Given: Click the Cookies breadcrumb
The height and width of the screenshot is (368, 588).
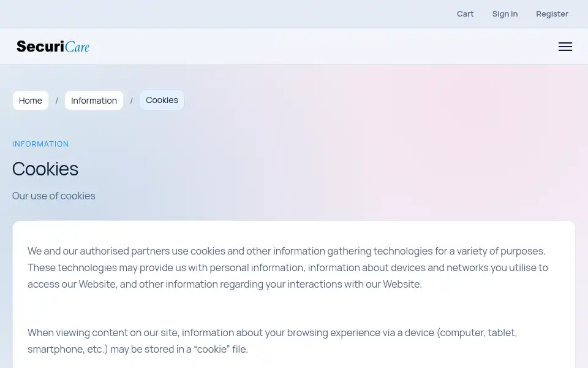Looking at the screenshot, I should [x=162, y=100].
